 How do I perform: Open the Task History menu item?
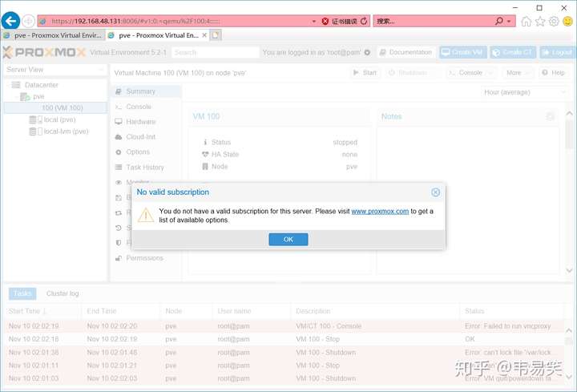click(x=144, y=168)
